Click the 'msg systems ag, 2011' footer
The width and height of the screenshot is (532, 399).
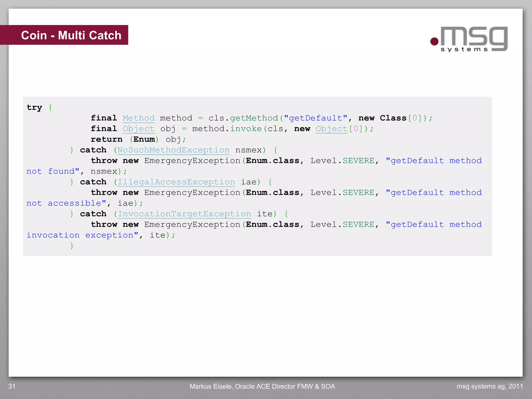point(490,387)
